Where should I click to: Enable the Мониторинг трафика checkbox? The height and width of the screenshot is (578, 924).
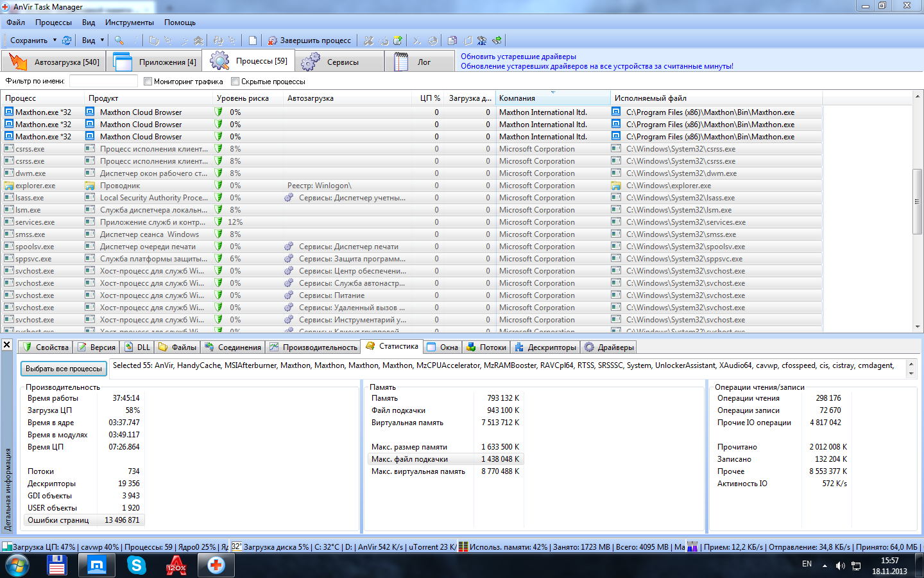[148, 82]
